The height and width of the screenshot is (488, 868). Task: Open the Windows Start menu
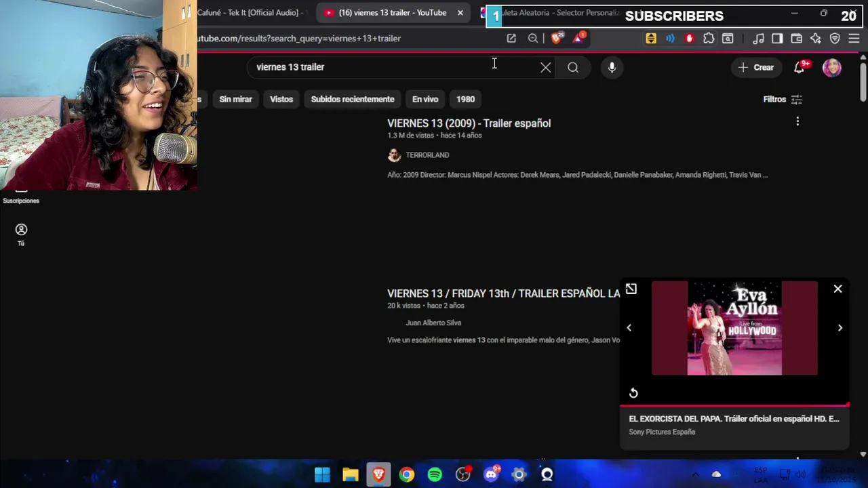[322, 474]
